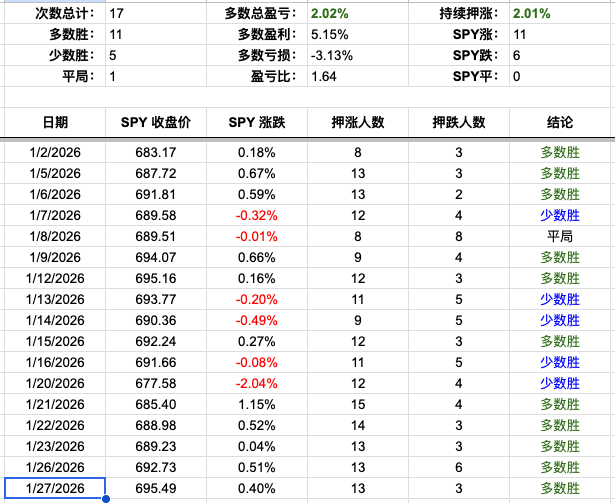This screenshot has width=615, height=503.
Task: Click the fill handle on cell 1/27/2026
Action: [106, 499]
